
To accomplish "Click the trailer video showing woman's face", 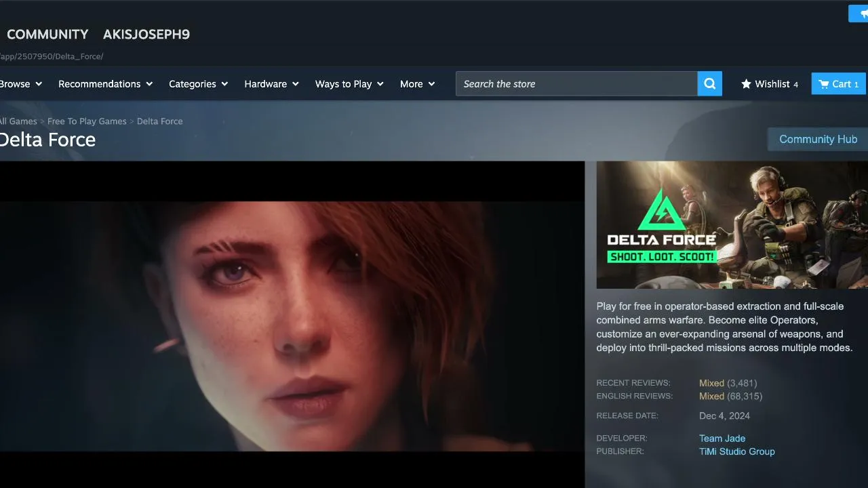I will [292, 326].
